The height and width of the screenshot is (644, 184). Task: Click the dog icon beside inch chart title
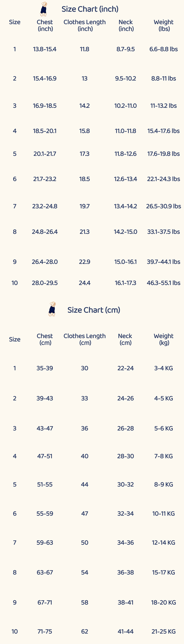coord(44,9)
